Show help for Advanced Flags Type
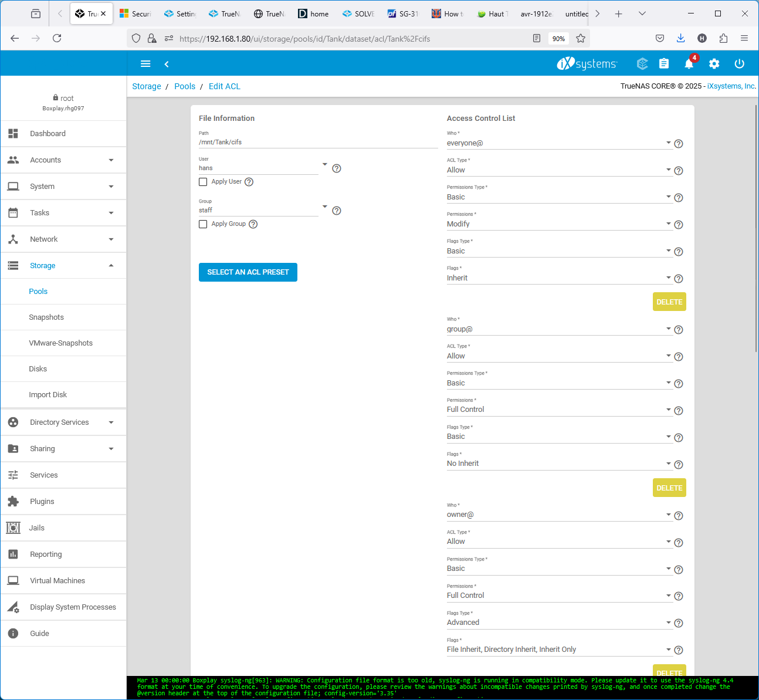The image size is (759, 700). click(679, 623)
